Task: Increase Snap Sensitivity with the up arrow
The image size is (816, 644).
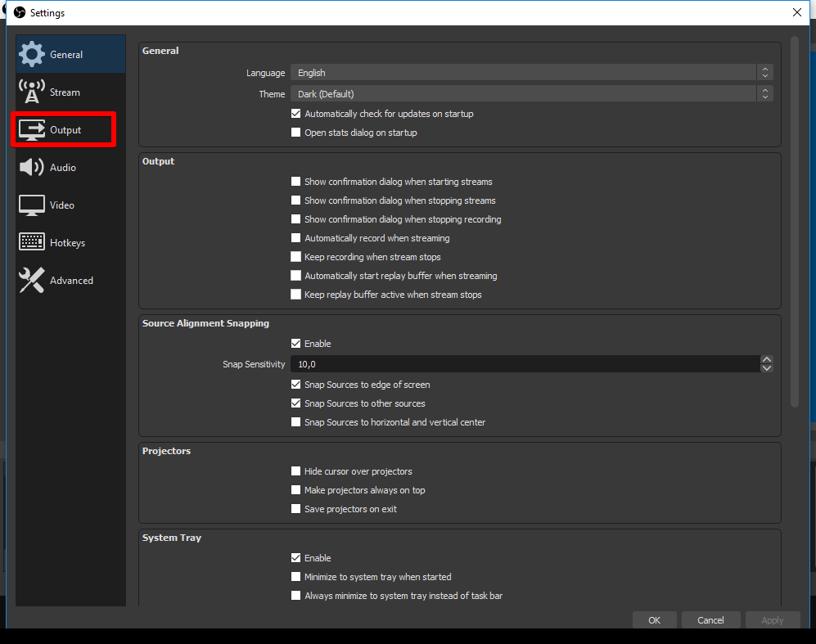Action: (x=767, y=359)
